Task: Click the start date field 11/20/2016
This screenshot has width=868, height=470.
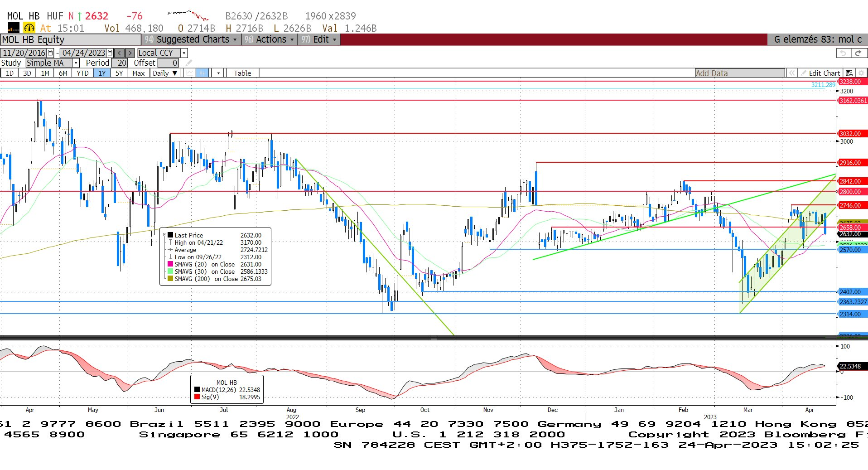Action: tap(24, 53)
